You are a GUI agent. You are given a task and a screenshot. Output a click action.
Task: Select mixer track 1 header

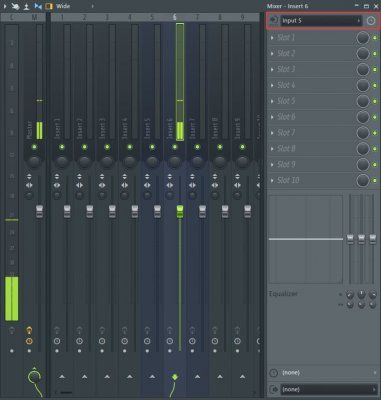[62, 17]
